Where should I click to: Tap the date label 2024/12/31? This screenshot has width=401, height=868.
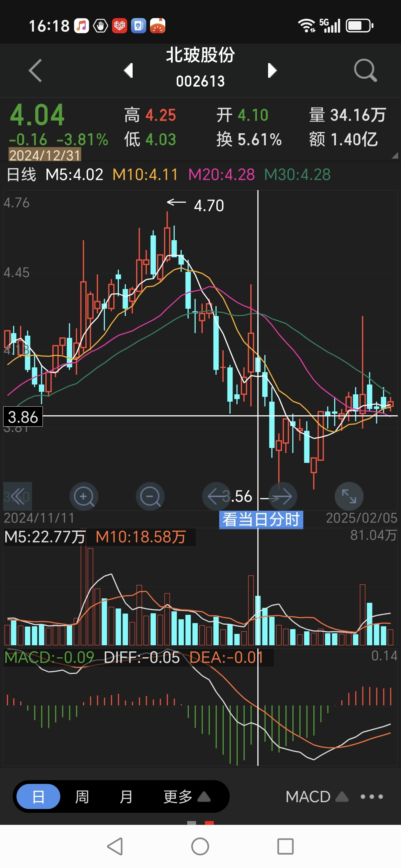[44, 155]
